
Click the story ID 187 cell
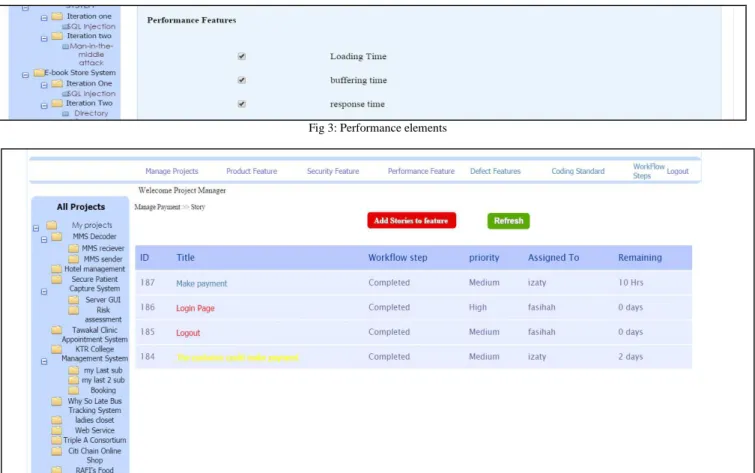pos(147,282)
